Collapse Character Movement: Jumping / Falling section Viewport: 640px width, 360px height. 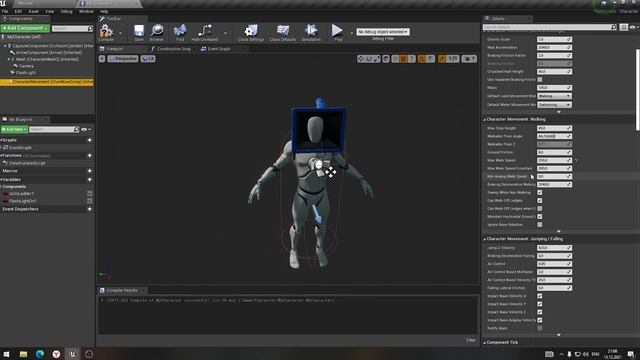[484, 239]
